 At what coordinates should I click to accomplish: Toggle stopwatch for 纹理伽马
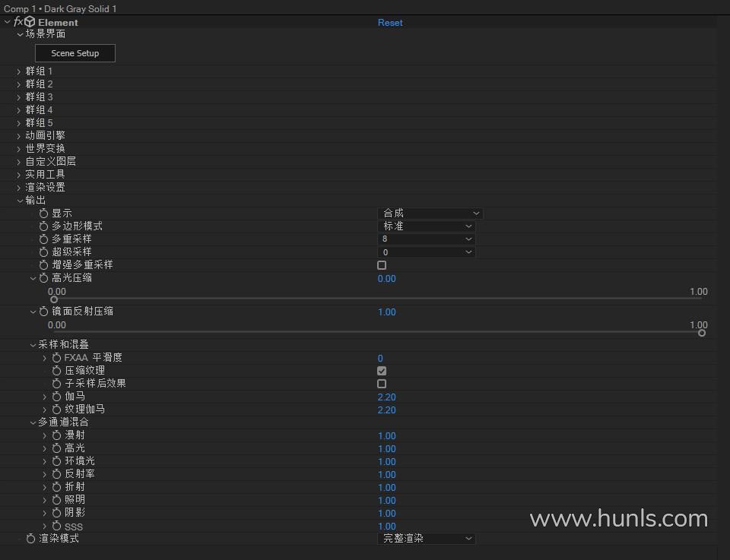[x=57, y=410]
